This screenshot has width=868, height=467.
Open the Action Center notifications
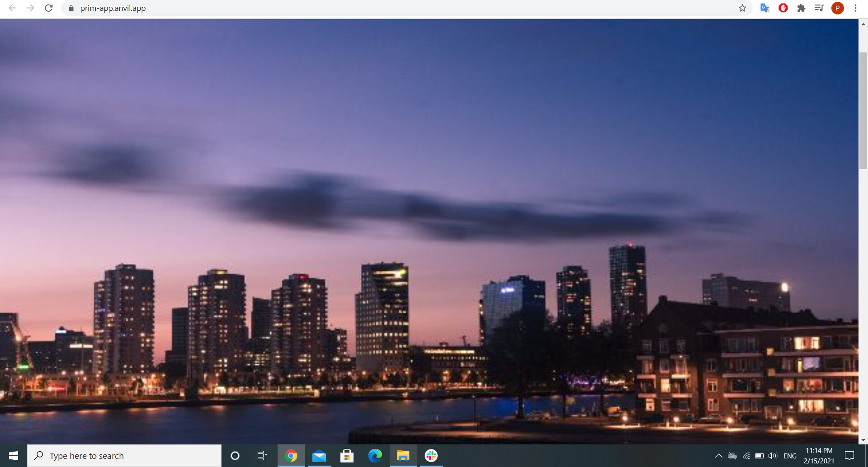point(849,456)
